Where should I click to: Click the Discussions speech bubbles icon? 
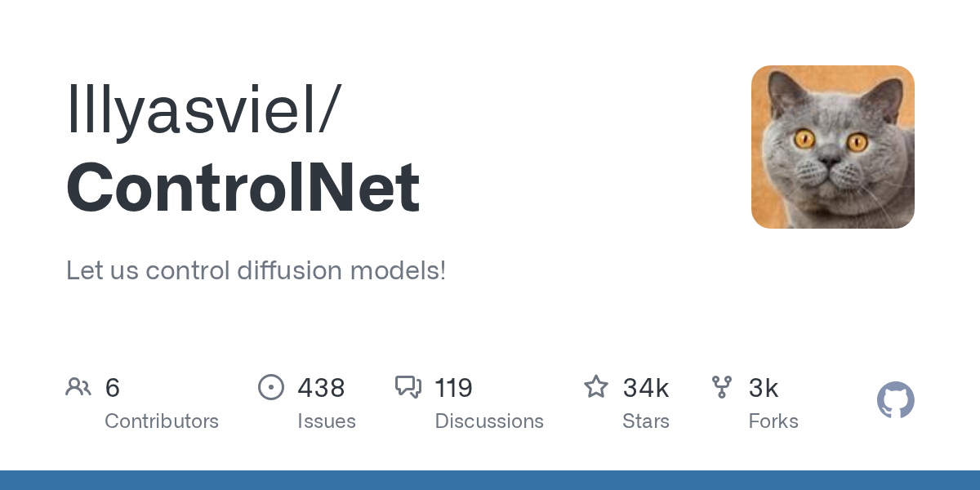[x=408, y=387]
